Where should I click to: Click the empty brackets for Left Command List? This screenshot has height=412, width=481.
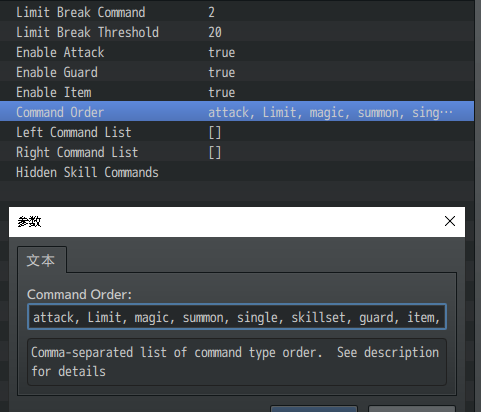tap(215, 132)
